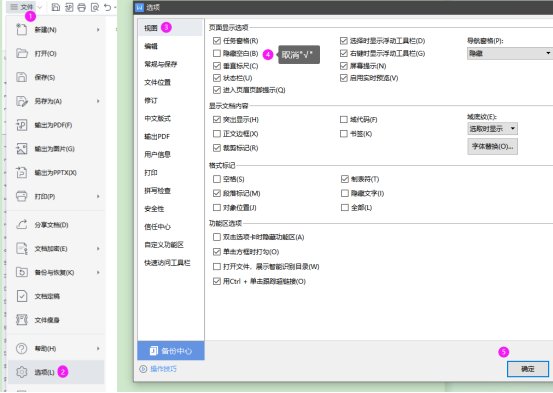
Task: Select the 信任中心 category
Action: point(157,227)
